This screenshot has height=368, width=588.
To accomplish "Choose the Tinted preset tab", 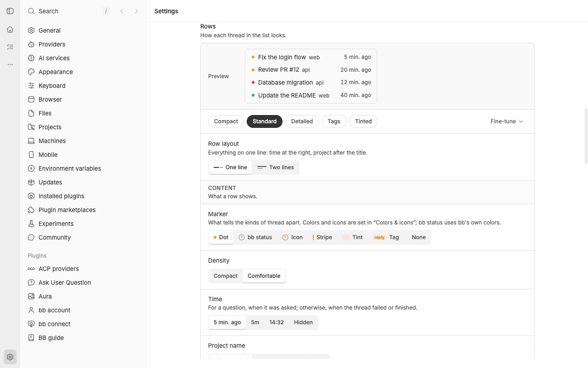I will [363, 121].
